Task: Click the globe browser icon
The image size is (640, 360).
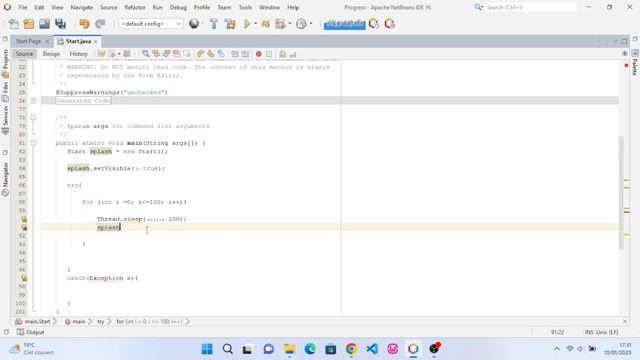Action: pyautogui.click(x=194, y=24)
